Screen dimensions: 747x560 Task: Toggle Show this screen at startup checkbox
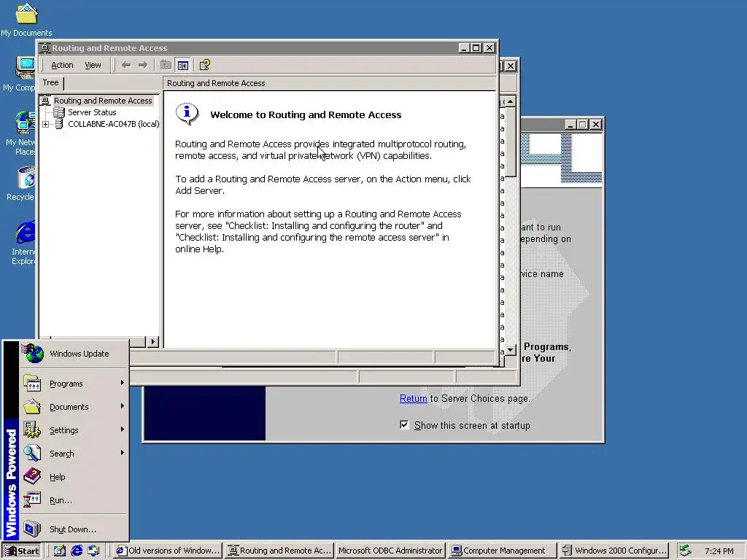coord(404,425)
